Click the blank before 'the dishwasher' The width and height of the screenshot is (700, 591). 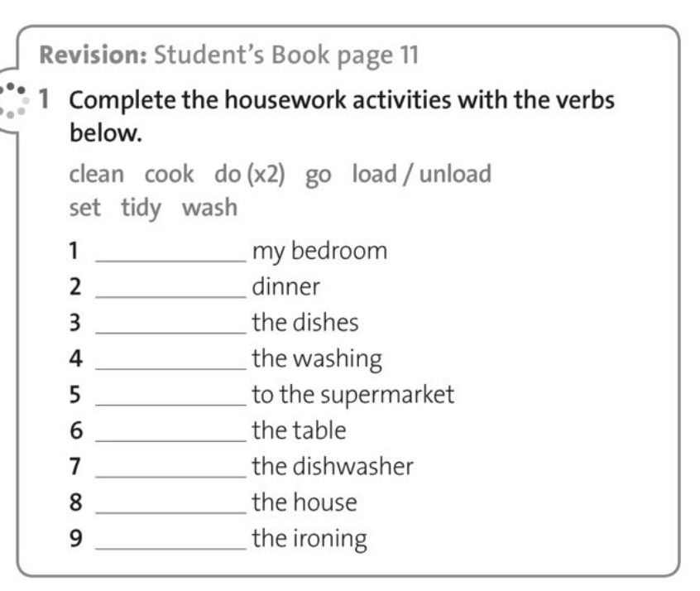[171, 468]
